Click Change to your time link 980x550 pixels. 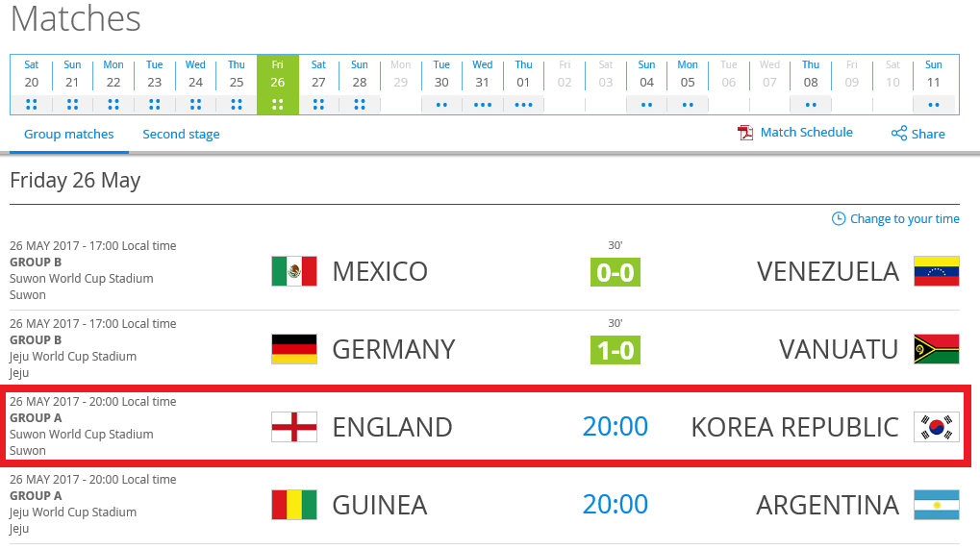895,219
